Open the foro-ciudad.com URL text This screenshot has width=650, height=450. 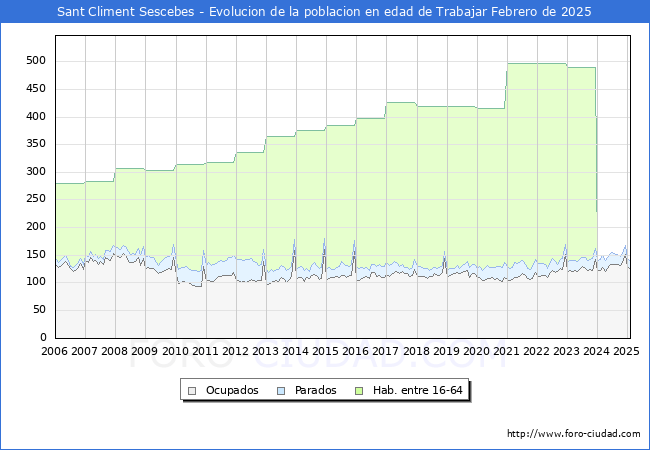(x=574, y=434)
